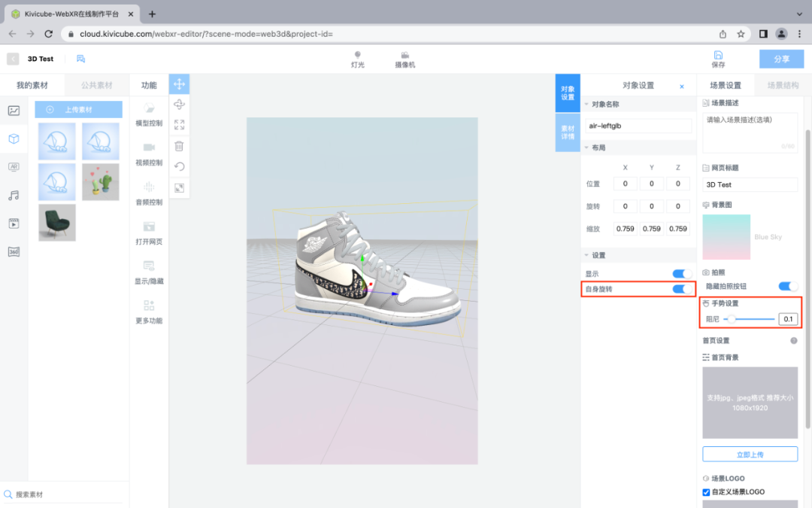
Task: Click the object name field air-leftglb
Action: [x=638, y=126]
